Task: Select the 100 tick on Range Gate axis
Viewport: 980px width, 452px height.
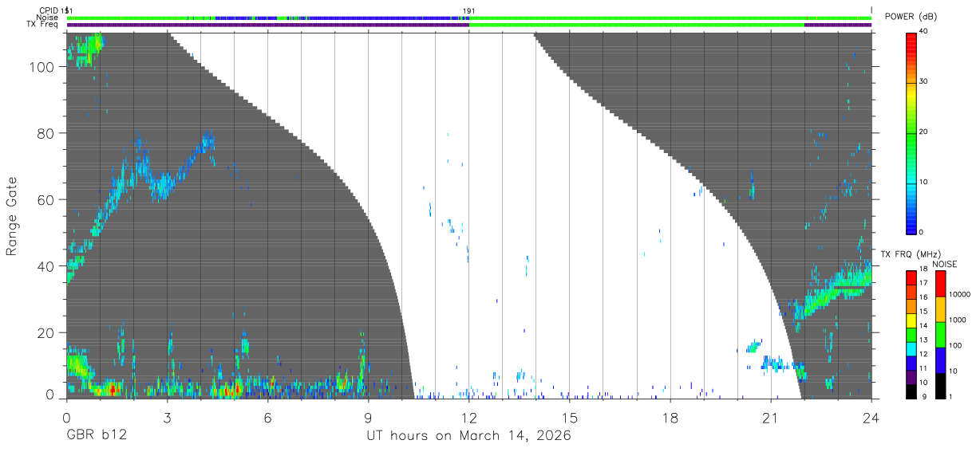Action: pyautogui.click(x=43, y=67)
